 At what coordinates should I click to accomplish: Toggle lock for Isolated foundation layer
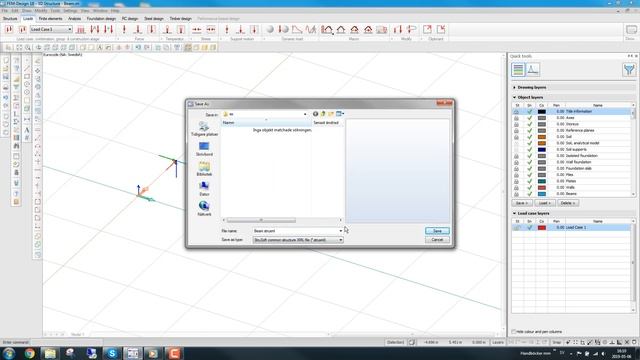[516, 156]
